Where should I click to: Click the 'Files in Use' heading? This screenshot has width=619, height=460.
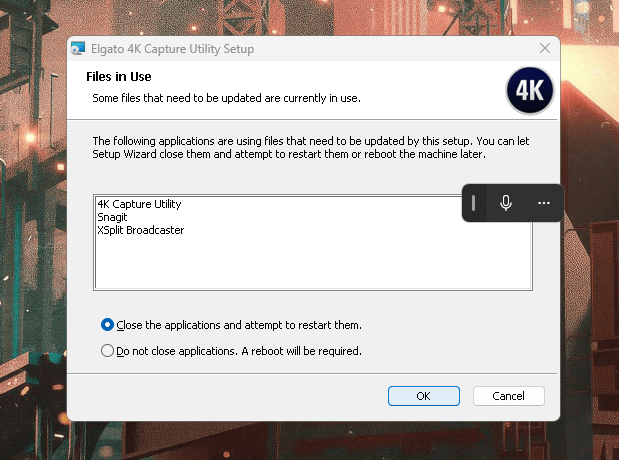(x=119, y=76)
